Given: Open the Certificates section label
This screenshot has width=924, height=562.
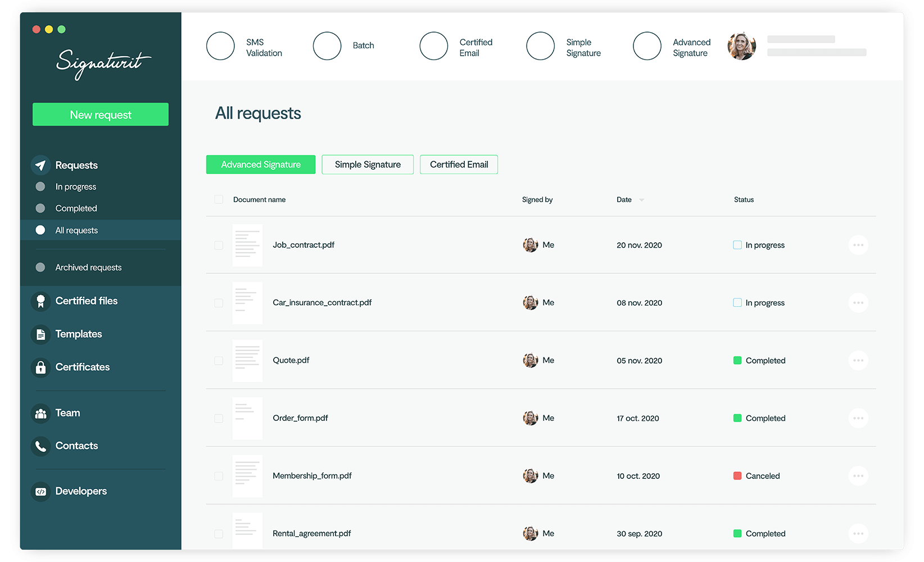Looking at the screenshot, I should pos(83,368).
